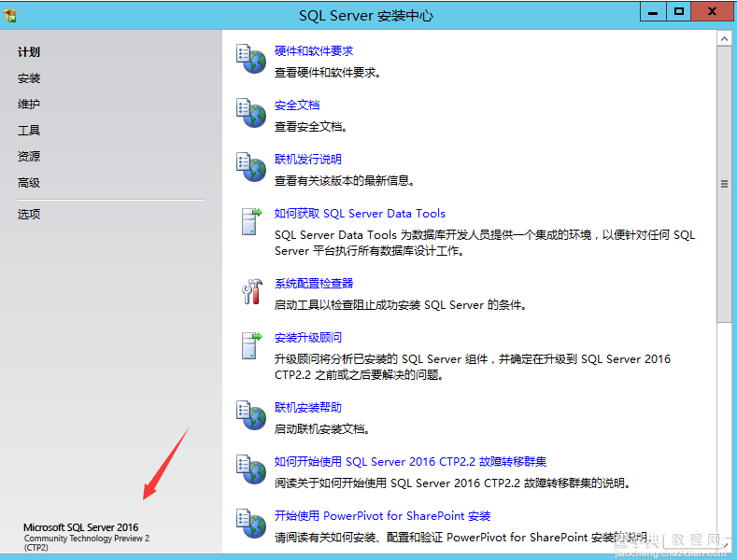Image resolution: width=737 pixels, height=560 pixels.
Task: Launch the 系统配置检查器 link
Action: click(314, 284)
